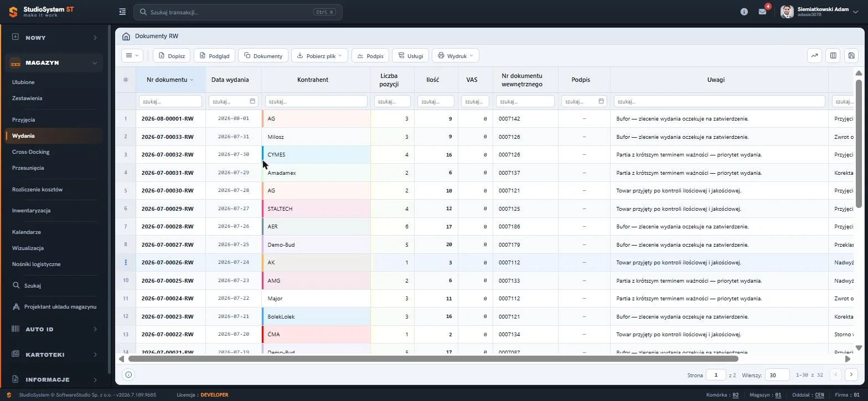Focus the Nr dokumentu filter field
Screen dimensions: 868x401
tap(170, 101)
